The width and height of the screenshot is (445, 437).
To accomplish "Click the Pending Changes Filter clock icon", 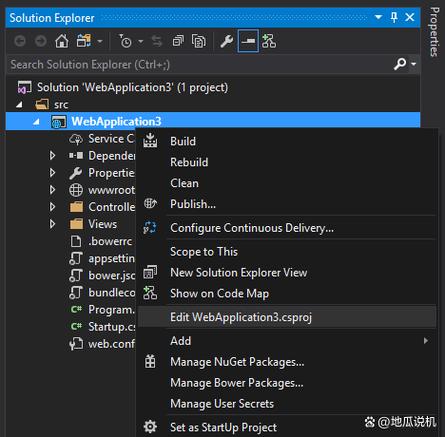I will 125,41.
